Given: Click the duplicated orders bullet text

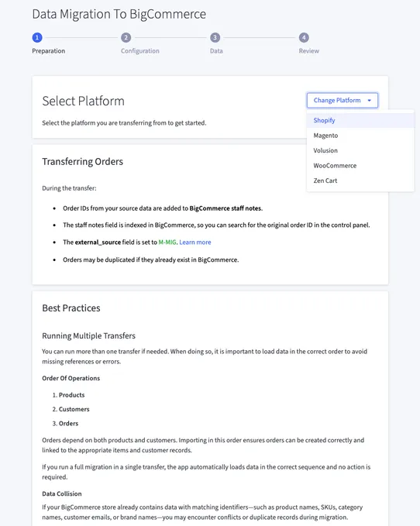Looking at the screenshot, I should tap(150, 260).
